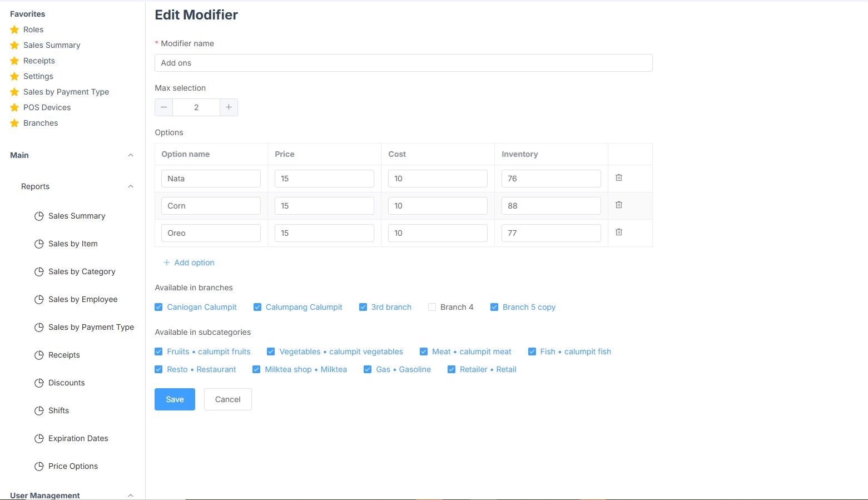Uncheck Milktea shop subcategory checkbox

[256, 369]
